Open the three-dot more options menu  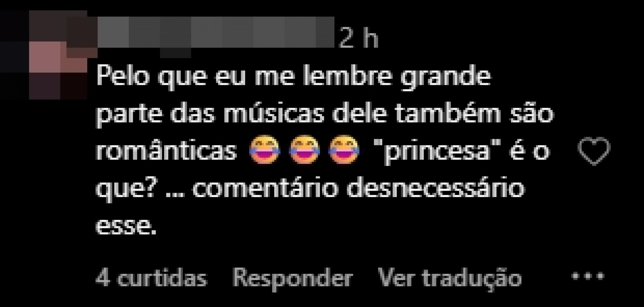tap(588, 277)
